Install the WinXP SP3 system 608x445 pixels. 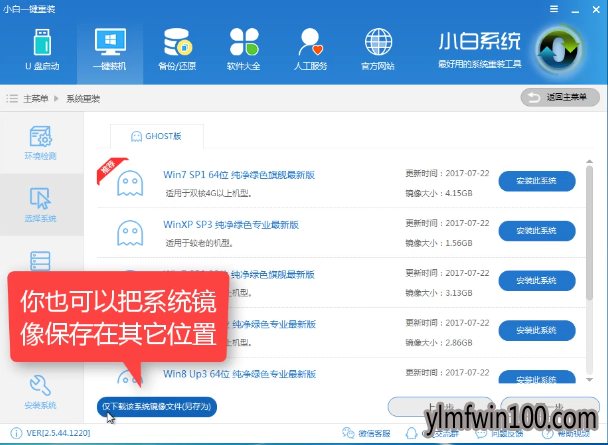click(537, 231)
